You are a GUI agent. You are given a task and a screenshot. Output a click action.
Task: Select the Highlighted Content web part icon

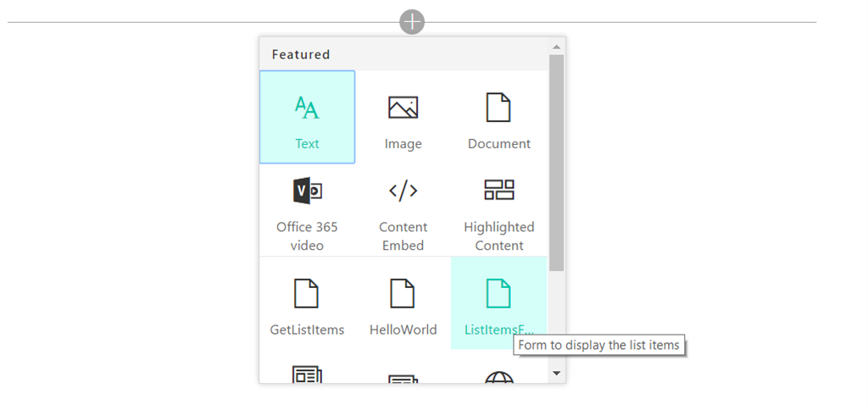click(498, 190)
